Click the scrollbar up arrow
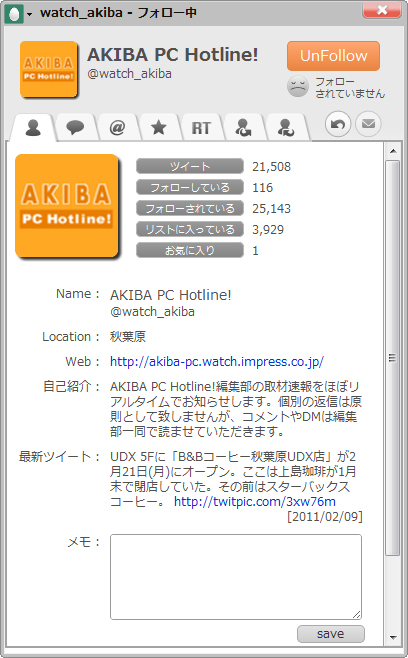The image size is (408, 658). point(393,151)
